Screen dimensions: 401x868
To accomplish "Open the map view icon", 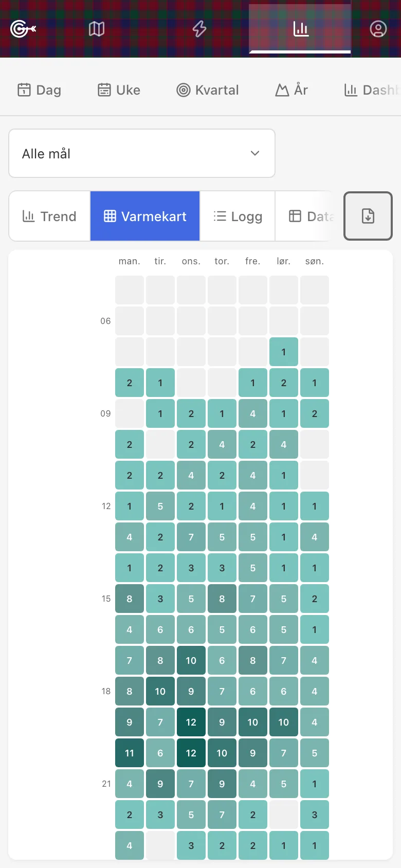I will click(x=97, y=29).
